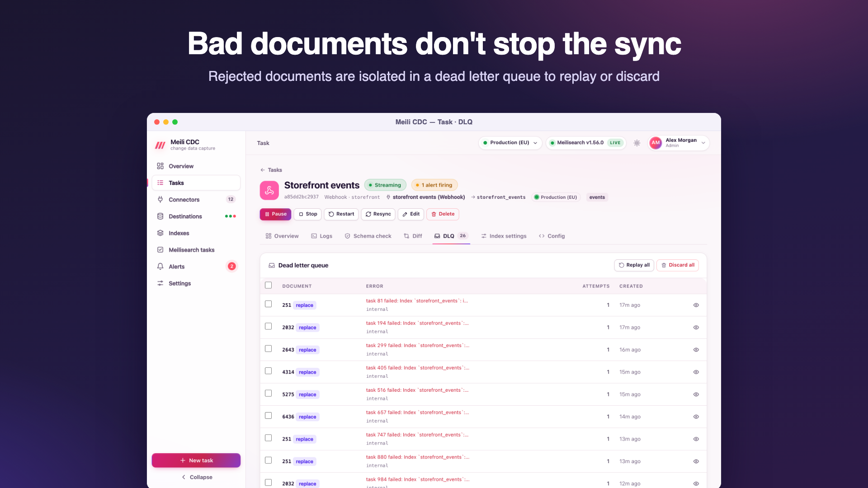
Task: Switch to the Logs tab
Action: [321, 236]
